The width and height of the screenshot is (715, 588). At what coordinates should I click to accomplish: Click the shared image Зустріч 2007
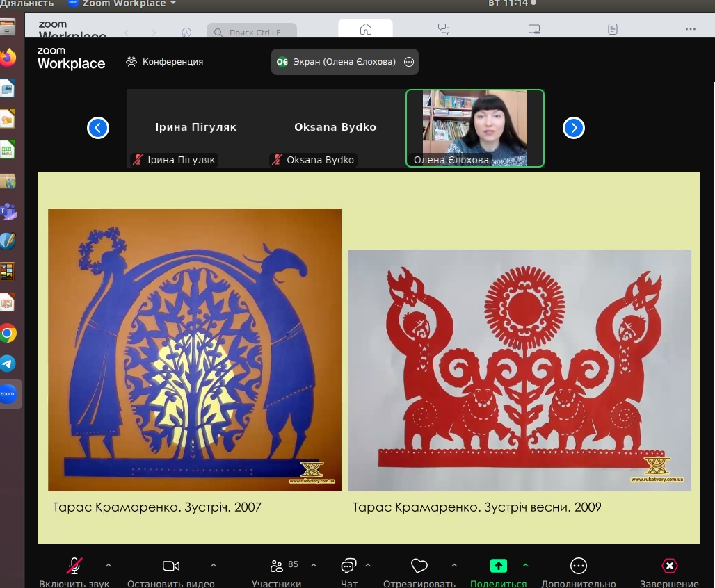click(x=195, y=350)
